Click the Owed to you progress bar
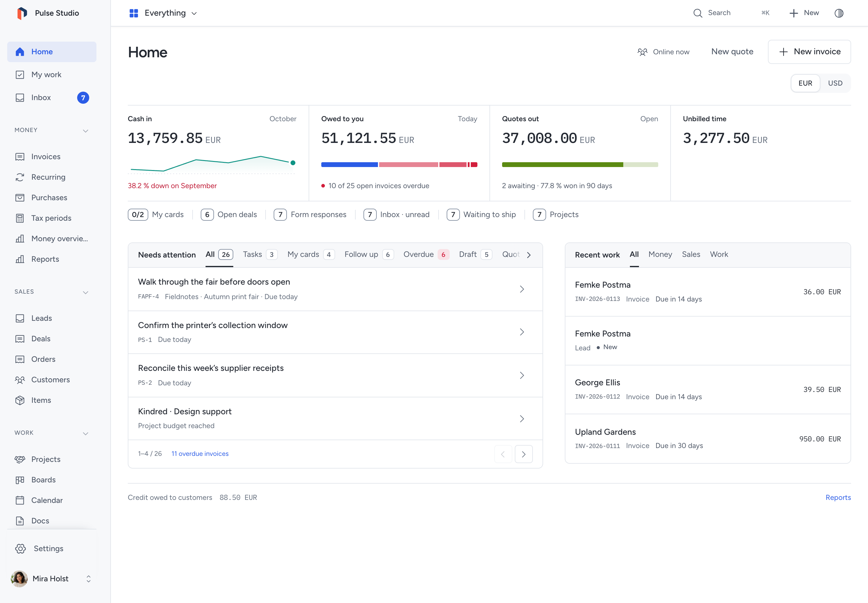Screen dimensions: 868x603 [x=399, y=165]
